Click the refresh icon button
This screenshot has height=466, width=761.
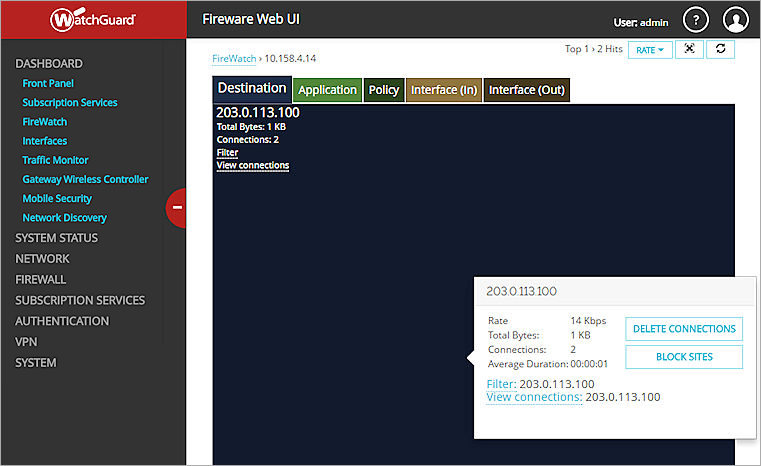click(720, 49)
